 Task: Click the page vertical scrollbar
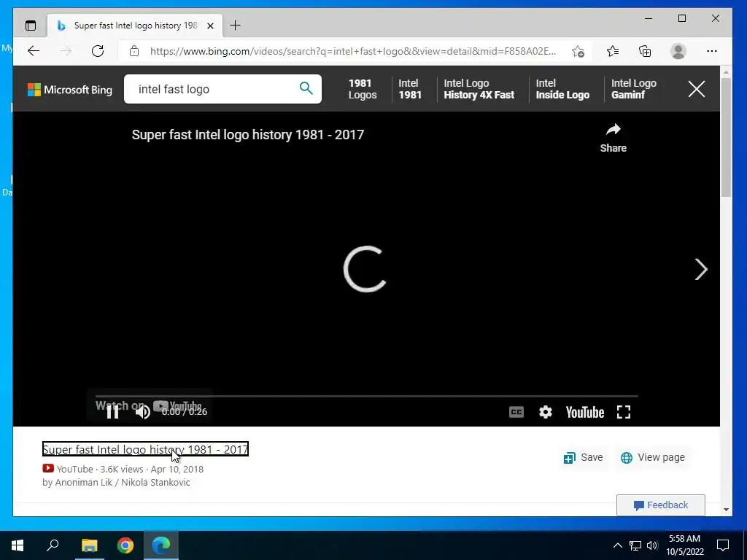click(726, 137)
